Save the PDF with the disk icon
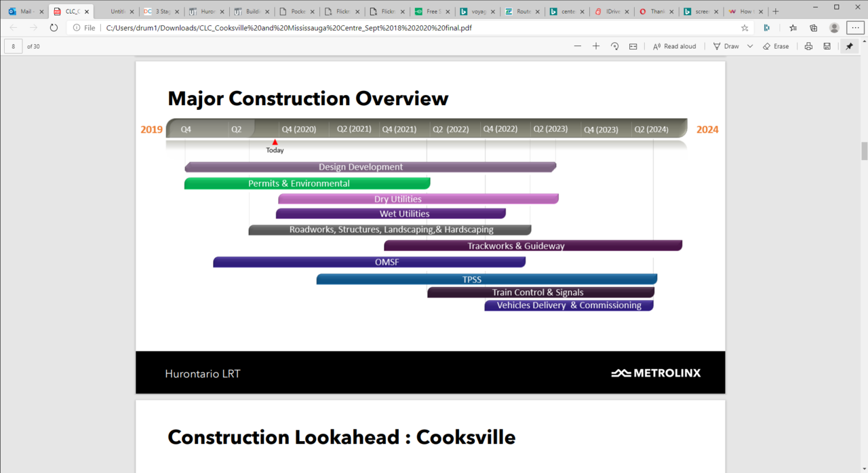This screenshot has height=473, width=868. pyautogui.click(x=827, y=46)
